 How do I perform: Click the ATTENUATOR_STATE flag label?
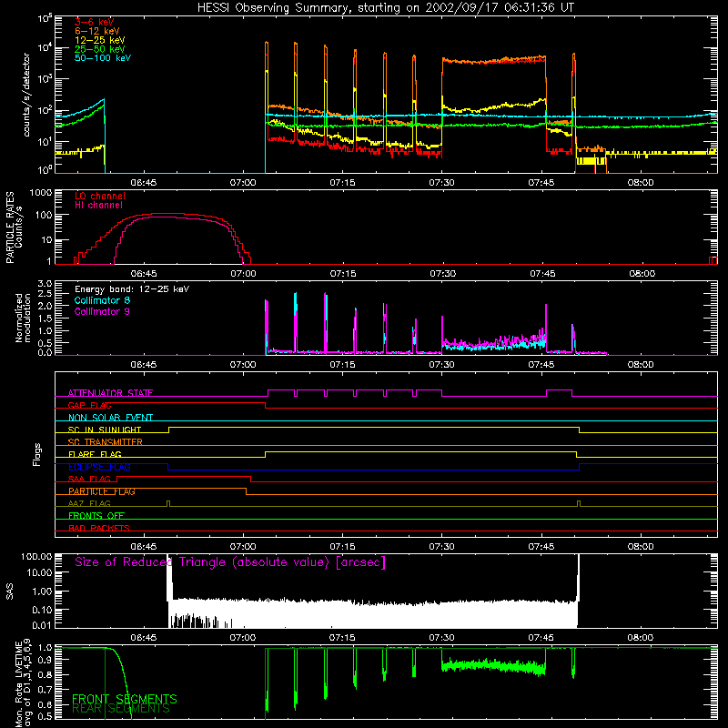tap(110, 393)
